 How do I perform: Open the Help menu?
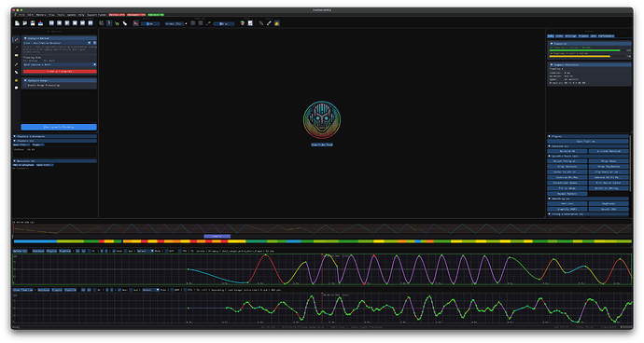coord(81,15)
